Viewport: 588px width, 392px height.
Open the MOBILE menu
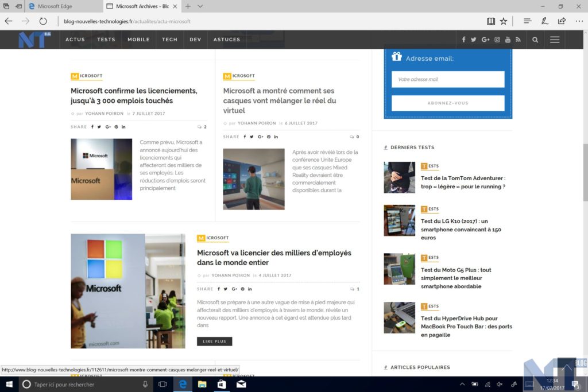138,40
